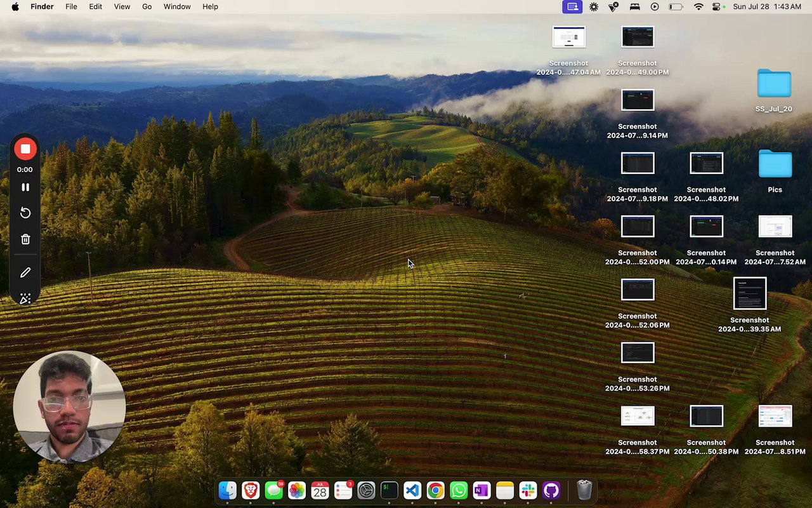Viewport: 812px width, 508px height.
Task: Delete the recording using the trash icon
Action: point(25,239)
